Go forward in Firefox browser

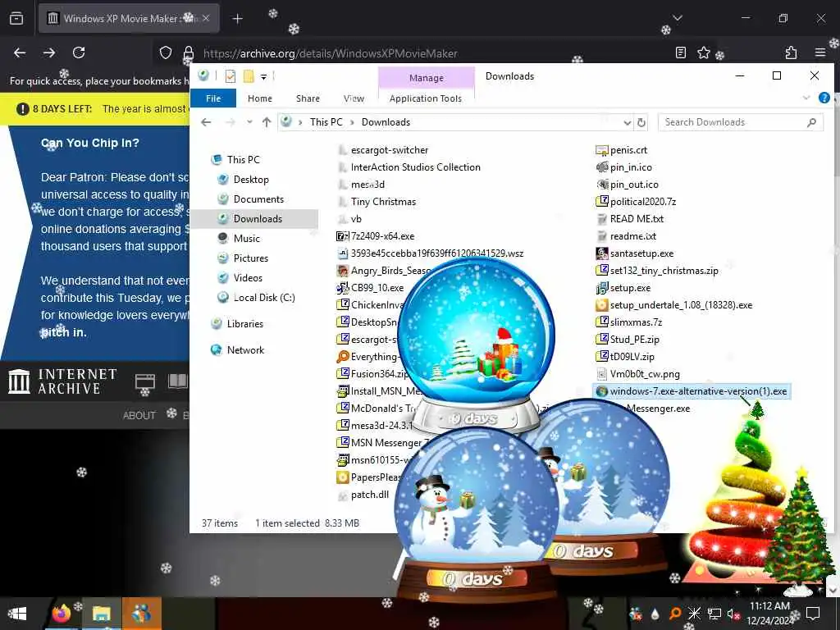coord(49,52)
